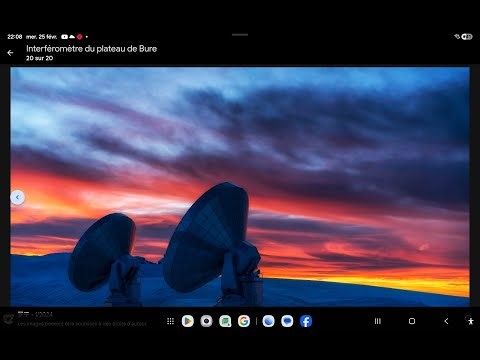
Task: Tap the system Back navigation chevron
Action: [x=446, y=321]
